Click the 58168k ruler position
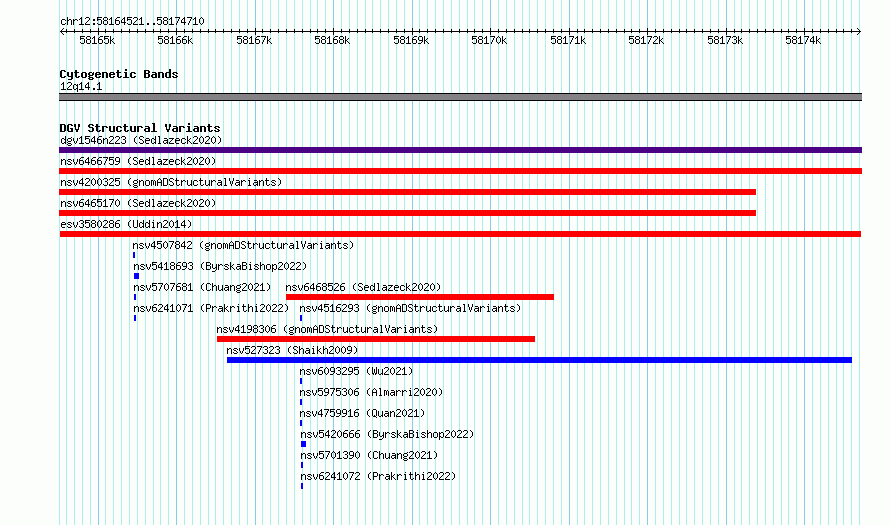Screen dimensions: 890x525 333,40
